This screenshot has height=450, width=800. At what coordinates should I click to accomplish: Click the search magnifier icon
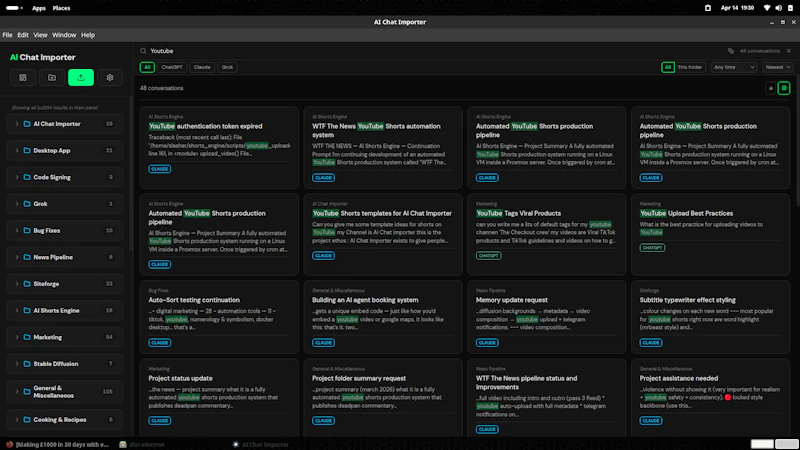click(x=143, y=51)
